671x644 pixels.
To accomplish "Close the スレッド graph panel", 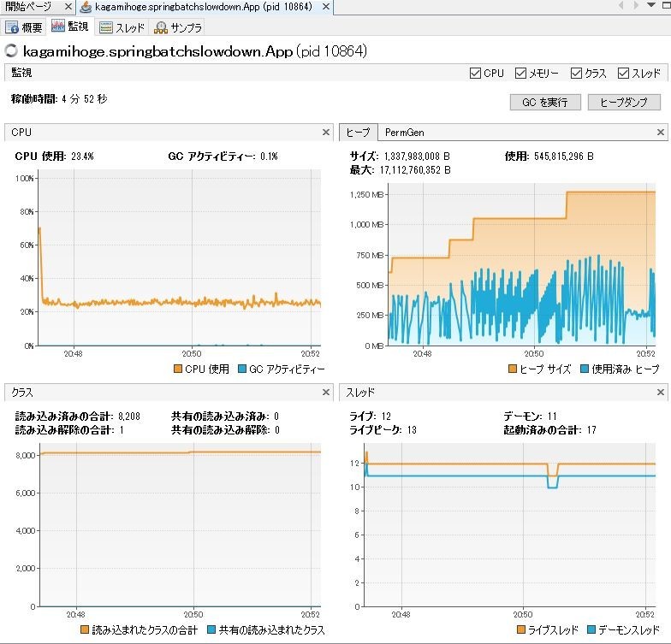I will pyautogui.click(x=661, y=392).
